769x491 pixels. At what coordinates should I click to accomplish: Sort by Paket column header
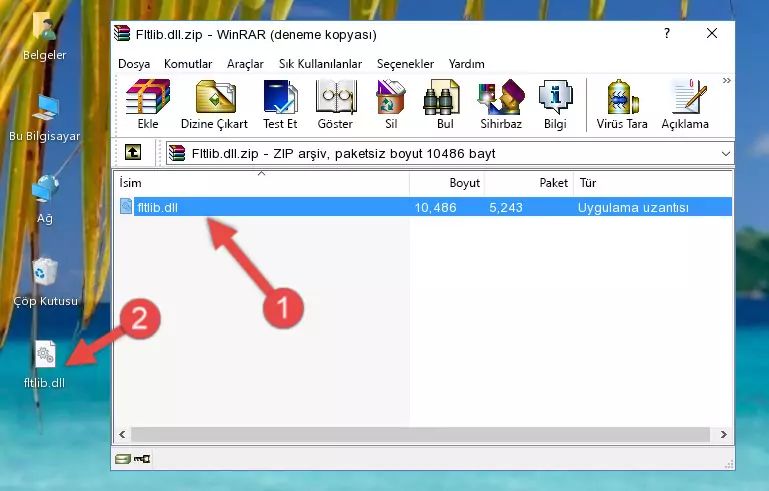pyautogui.click(x=529, y=183)
